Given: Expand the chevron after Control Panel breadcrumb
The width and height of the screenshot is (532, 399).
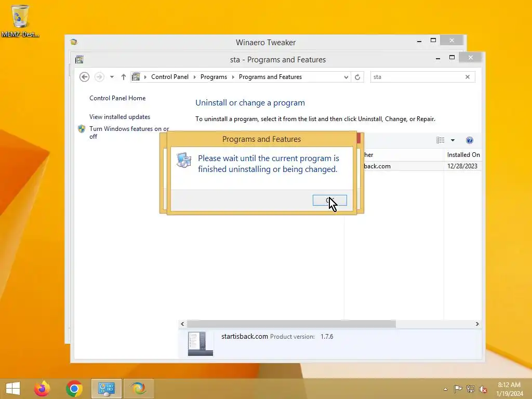Looking at the screenshot, I should (195, 77).
